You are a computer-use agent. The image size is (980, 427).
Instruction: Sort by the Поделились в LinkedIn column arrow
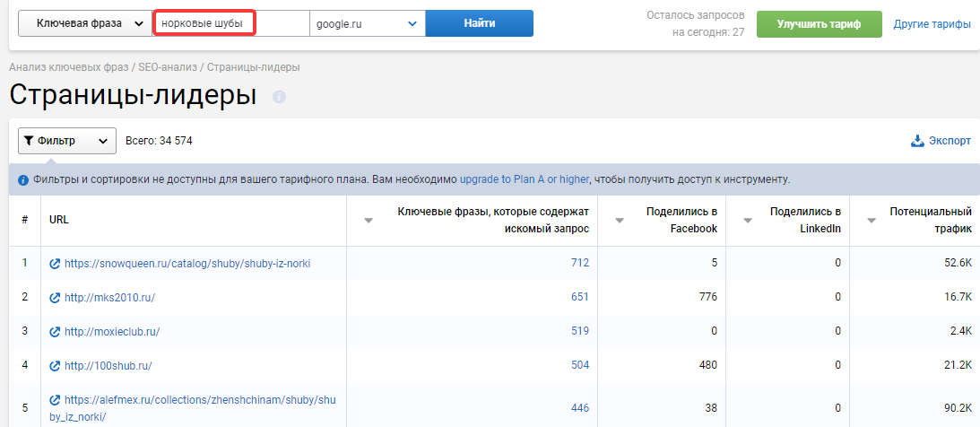click(x=748, y=220)
